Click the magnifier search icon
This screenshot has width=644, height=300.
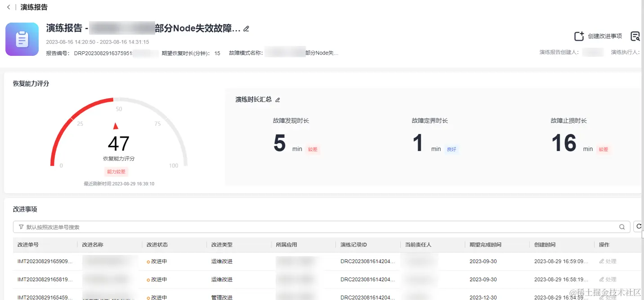pos(622,227)
